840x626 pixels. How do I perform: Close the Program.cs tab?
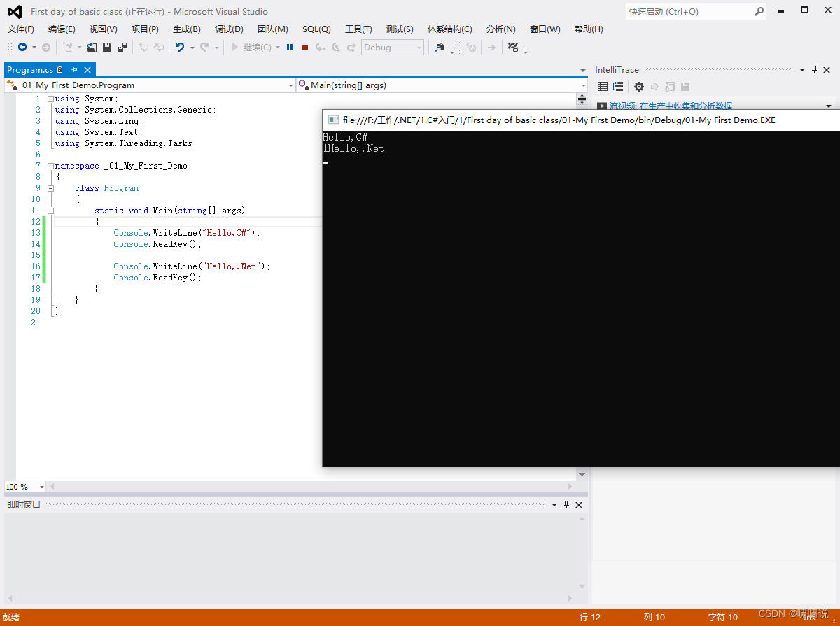coord(87,70)
